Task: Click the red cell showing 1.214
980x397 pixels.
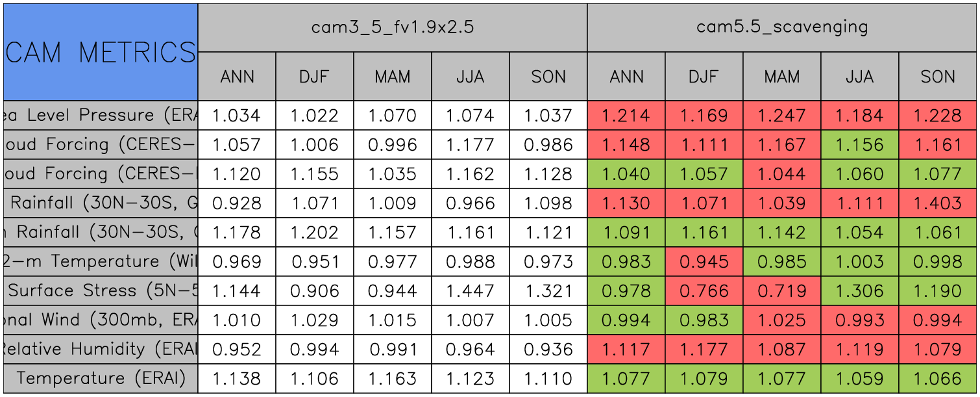Action: click(x=626, y=116)
